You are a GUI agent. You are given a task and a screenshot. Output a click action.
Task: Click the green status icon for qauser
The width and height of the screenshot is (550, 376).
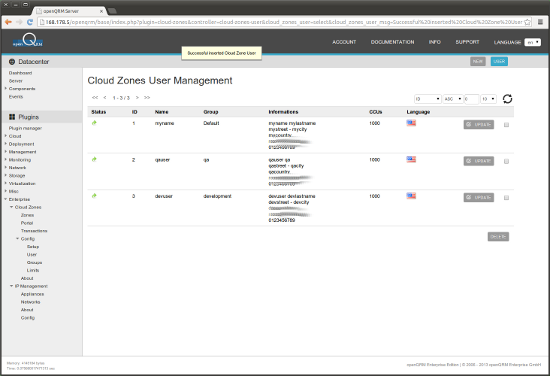(x=94, y=159)
